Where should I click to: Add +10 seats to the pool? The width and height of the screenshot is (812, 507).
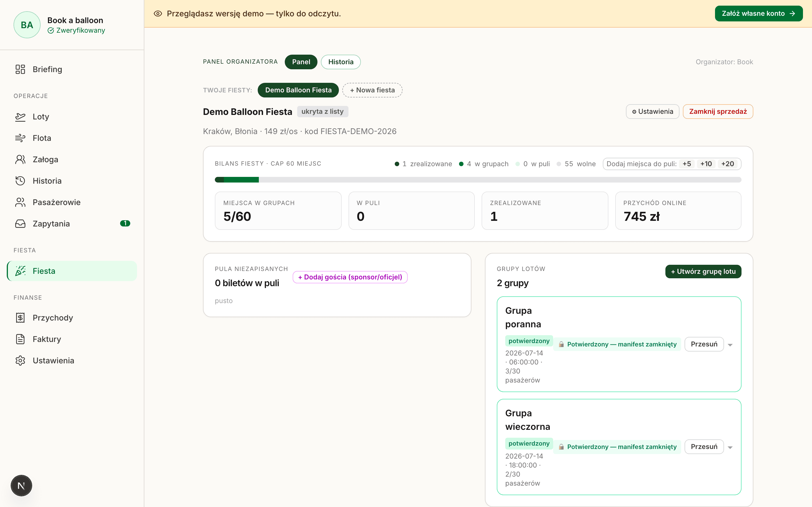[x=706, y=164]
